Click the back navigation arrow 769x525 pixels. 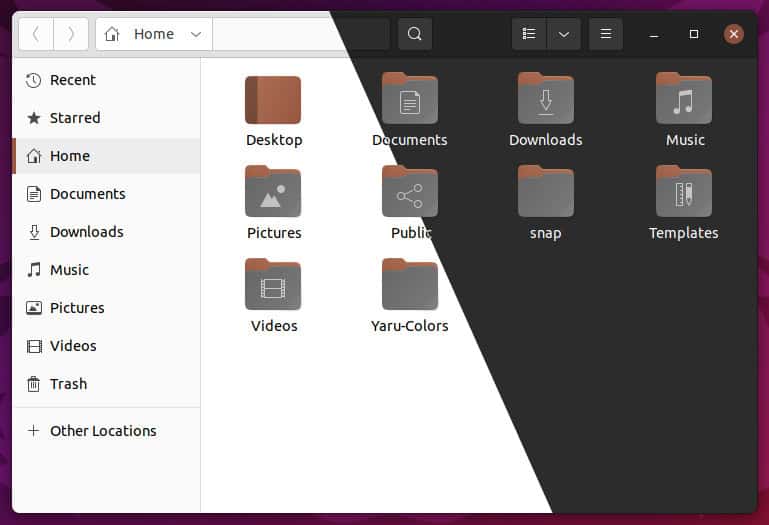point(36,34)
